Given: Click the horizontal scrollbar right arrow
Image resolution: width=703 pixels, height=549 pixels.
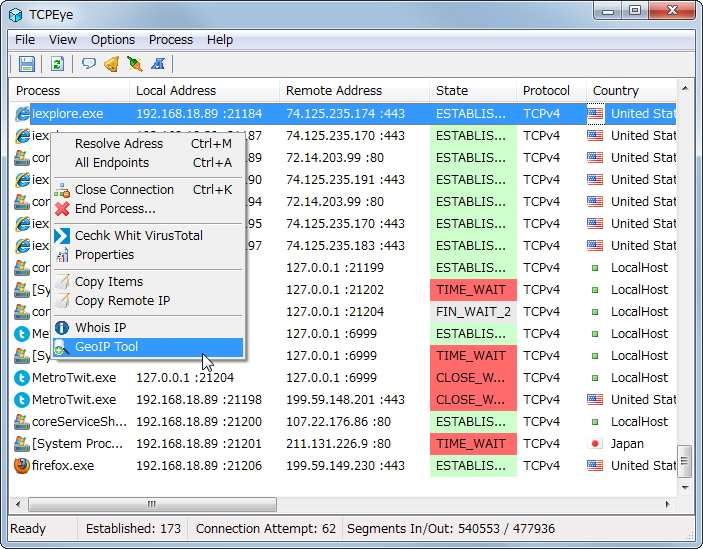Looking at the screenshot, I should [x=668, y=505].
